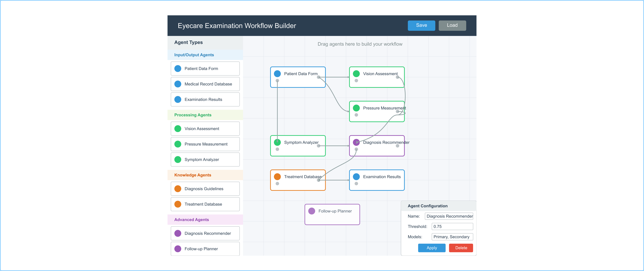
Task: Click purple Follow-up Planner sidebar icon
Action: tap(177, 249)
